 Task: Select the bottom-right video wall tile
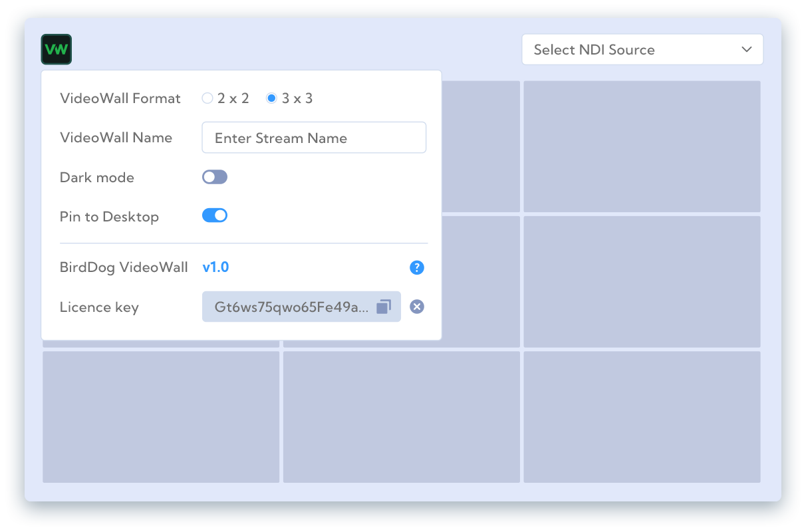point(642,417)
